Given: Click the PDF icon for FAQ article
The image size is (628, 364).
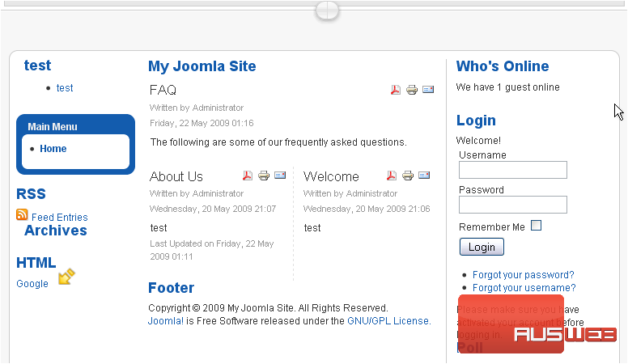Looking at the screenshot, I should pos(396,90).
